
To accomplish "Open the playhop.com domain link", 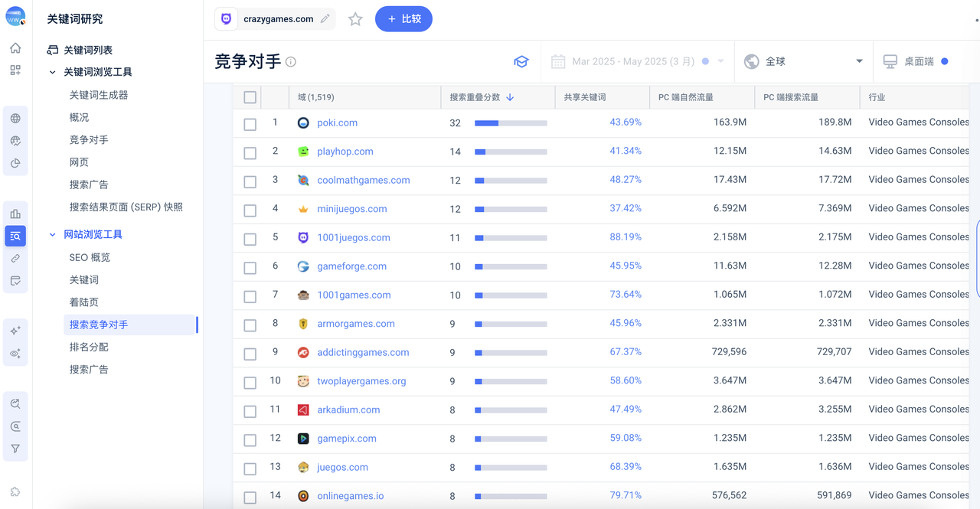I will coord(345,152).
